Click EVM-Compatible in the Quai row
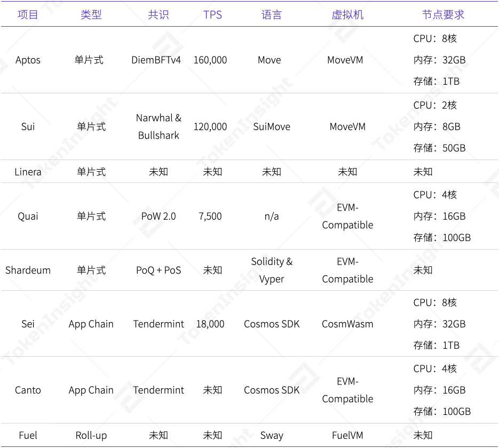The image size is (499, 448). point(347,216)
